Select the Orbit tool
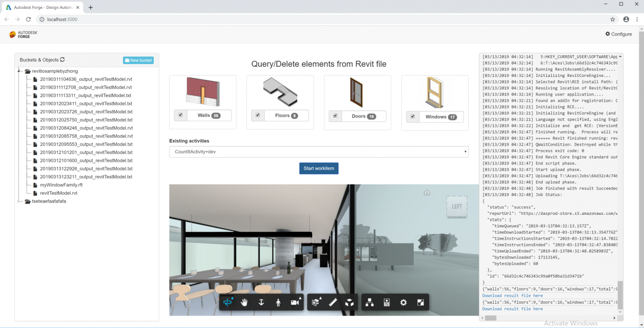 point(228,302)
